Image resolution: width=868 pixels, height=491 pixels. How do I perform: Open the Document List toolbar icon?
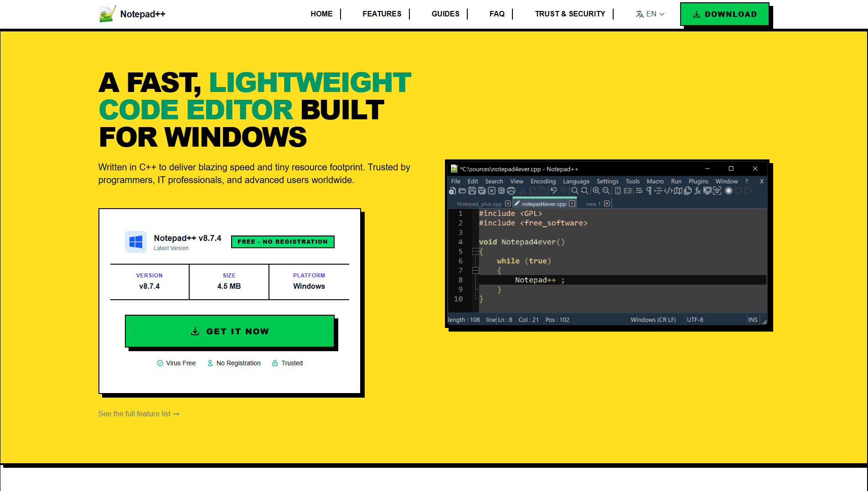tap(688, 191)
